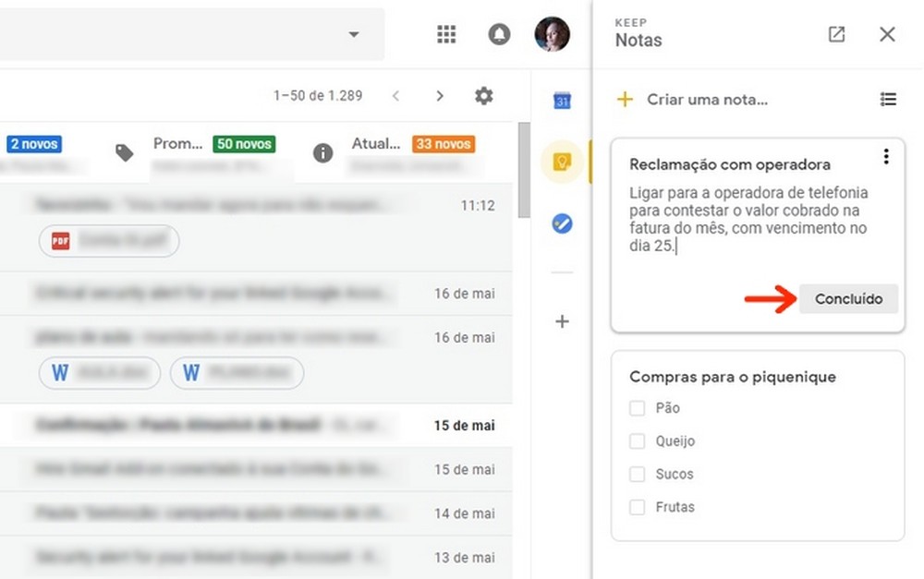Open the Gmail settings gear

point(484,95)
